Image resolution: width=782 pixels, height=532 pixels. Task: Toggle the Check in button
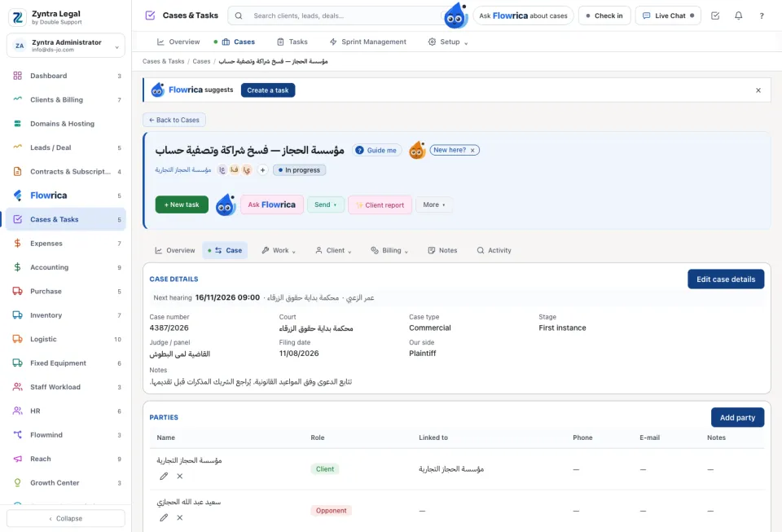pos(604,16)
